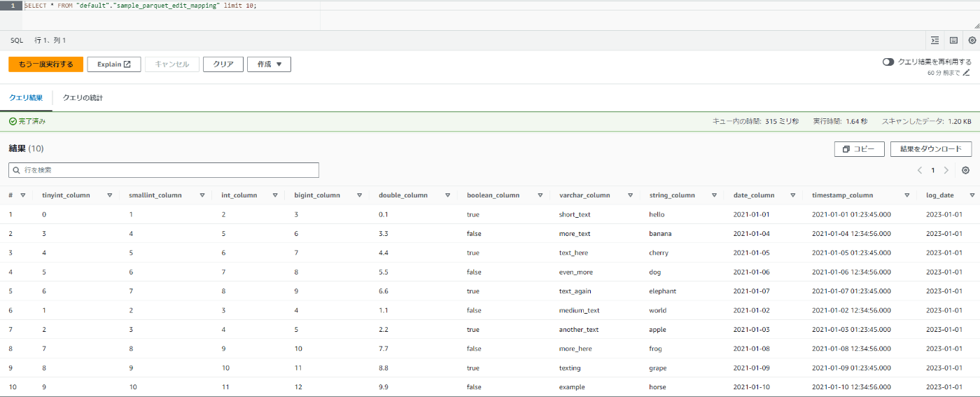Click the スキャンしたデータ 1.20 KB stat
Image resolution: width=980 pixels, height=397 pixels.
click(x=926, y=121)
